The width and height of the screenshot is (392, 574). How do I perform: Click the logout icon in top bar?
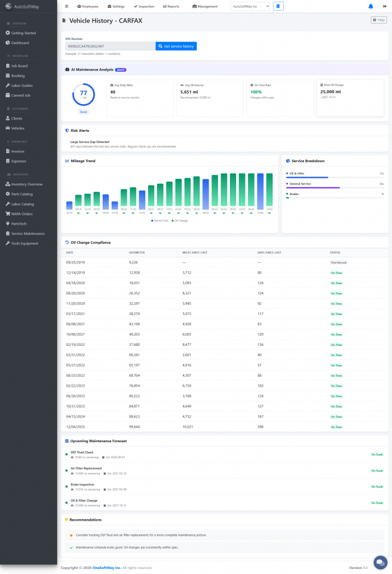pyautogui.click(x=384, y=6)
